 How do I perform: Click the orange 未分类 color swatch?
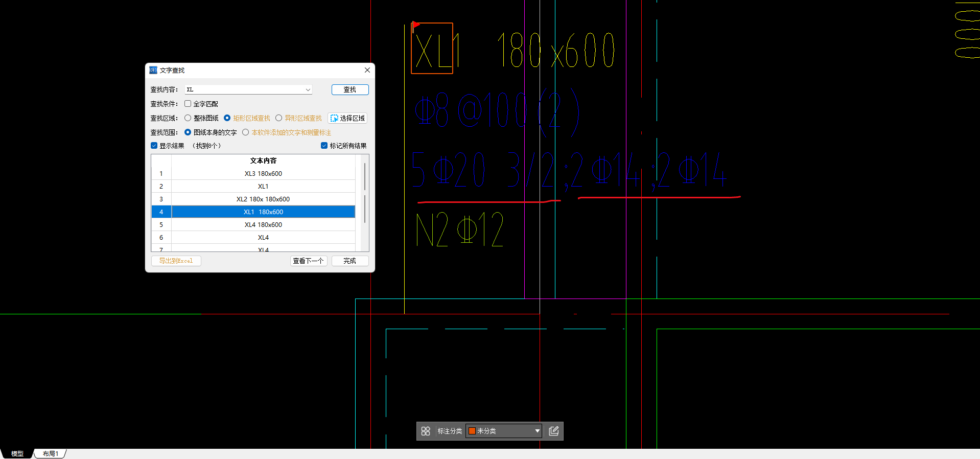click(472, 431)
